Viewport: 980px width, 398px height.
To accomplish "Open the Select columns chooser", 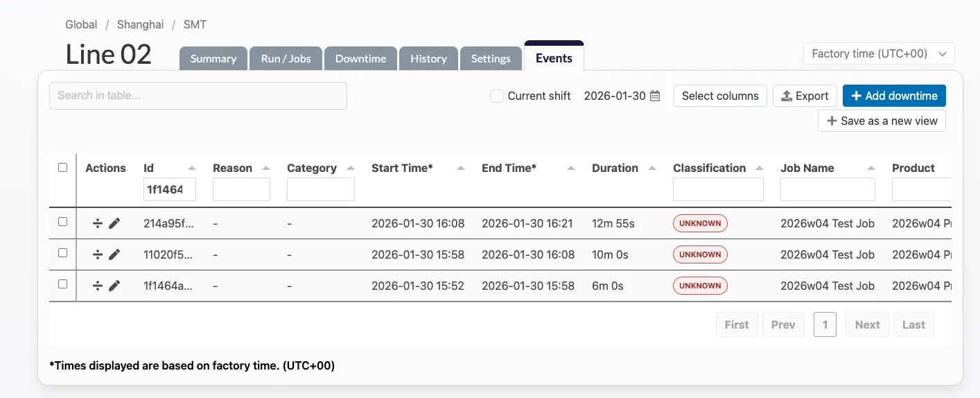I will [719, 96].
